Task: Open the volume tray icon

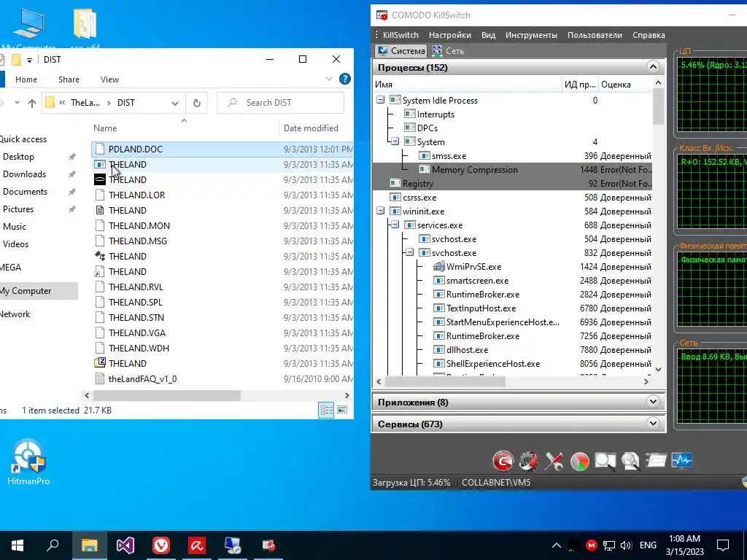Action: click(626, 545)
